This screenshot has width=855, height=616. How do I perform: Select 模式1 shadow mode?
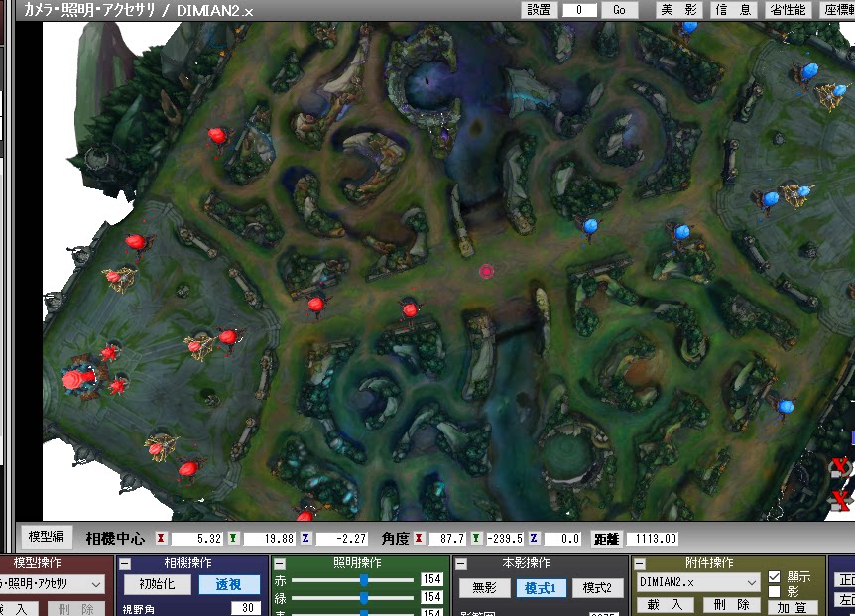point(540,588)
